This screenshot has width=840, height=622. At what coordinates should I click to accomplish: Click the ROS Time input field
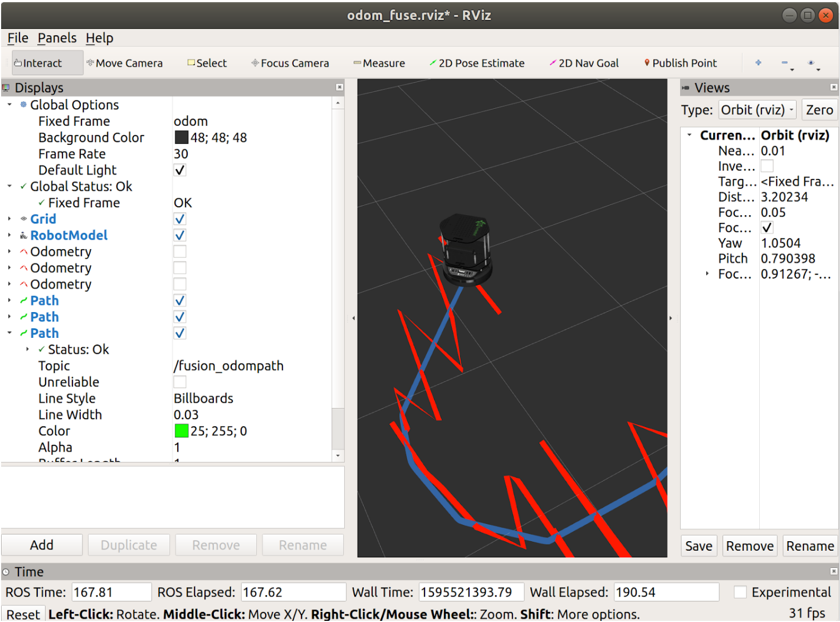pos(111,592)
